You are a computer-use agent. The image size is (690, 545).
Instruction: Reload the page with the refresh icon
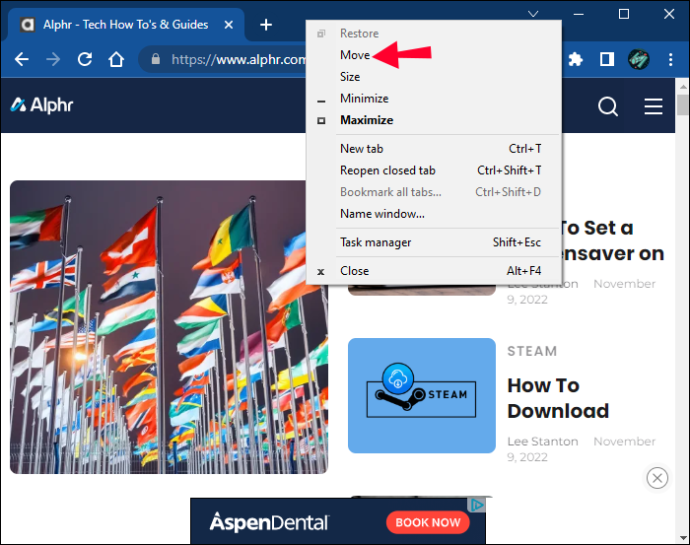pos(84,59)
